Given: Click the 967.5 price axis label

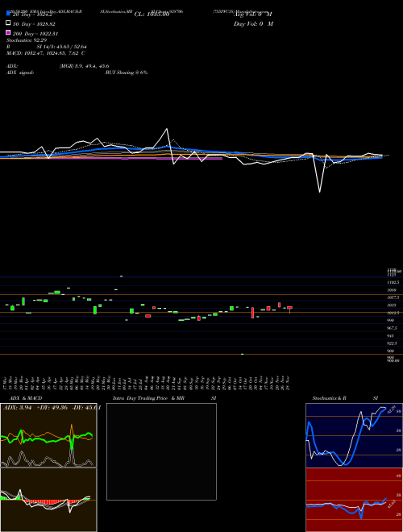Looking at the screenshot, I should coord(393,328).
